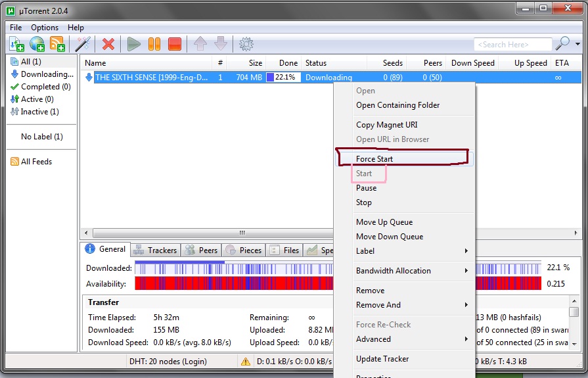This screenshot has width=588, height=378.
Task: Switch to the Trackers tab
Action: tap(156, 250)
